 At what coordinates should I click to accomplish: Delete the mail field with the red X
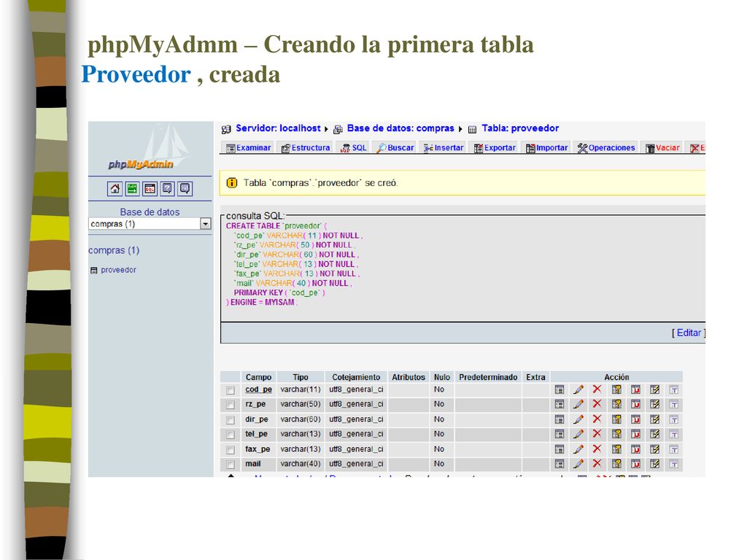[x=597, y=463]
